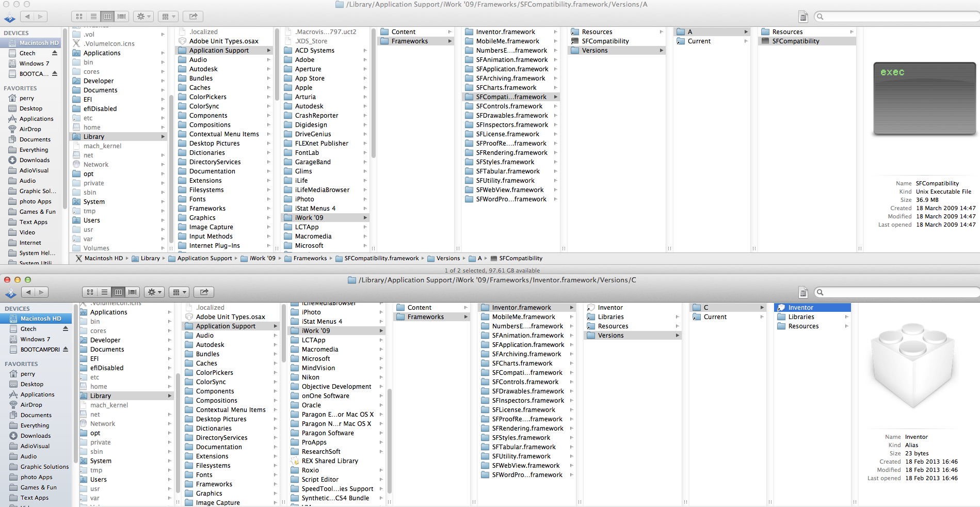Eject Gtech drive in bottom window sidebar

click(66, 328)
